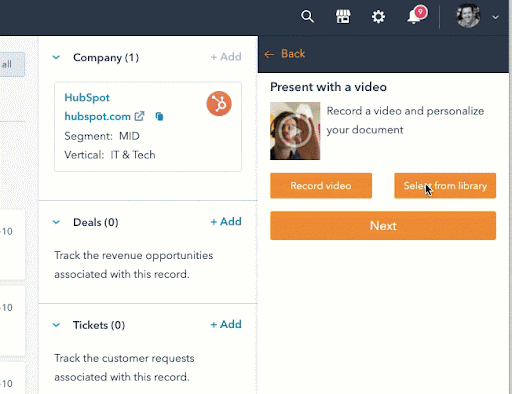Click the Record video button

tap(321, 186)
